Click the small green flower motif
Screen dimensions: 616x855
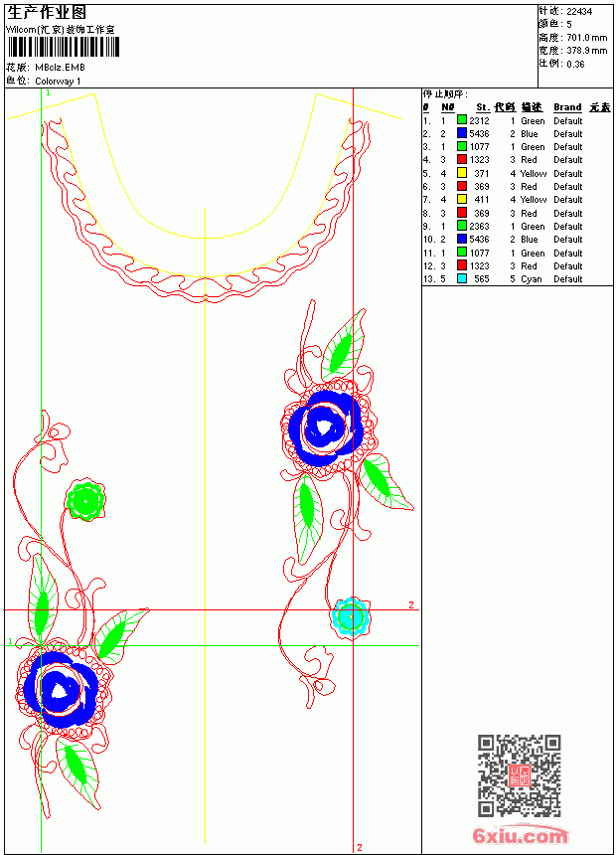(x=85, y=500)
